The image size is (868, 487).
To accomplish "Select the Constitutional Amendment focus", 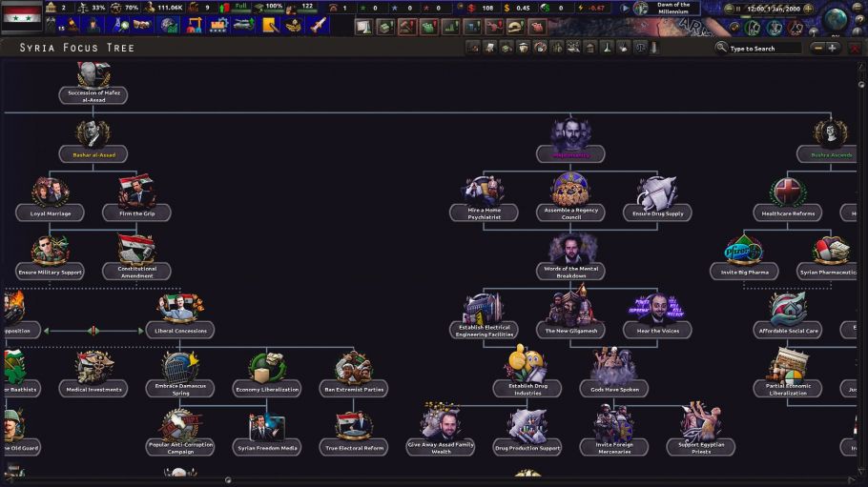I will 136,272.
